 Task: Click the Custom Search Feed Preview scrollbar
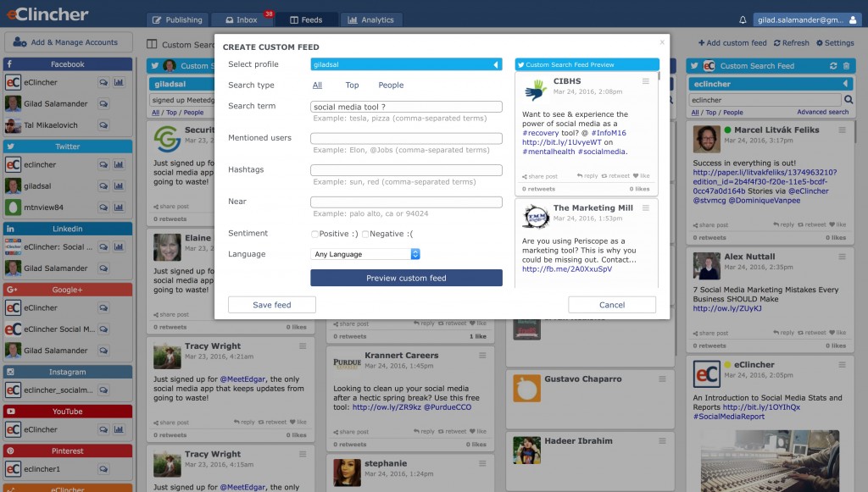[x=659, y=77]
